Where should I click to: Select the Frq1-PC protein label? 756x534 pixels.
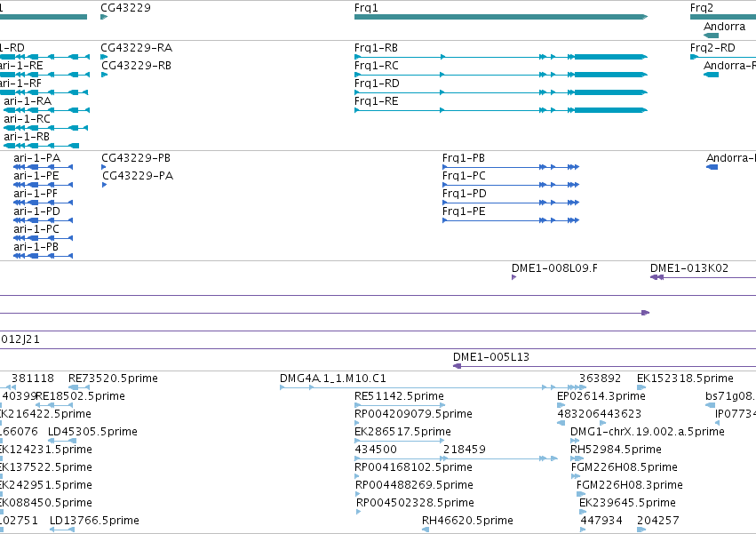[x=464, y=176]
